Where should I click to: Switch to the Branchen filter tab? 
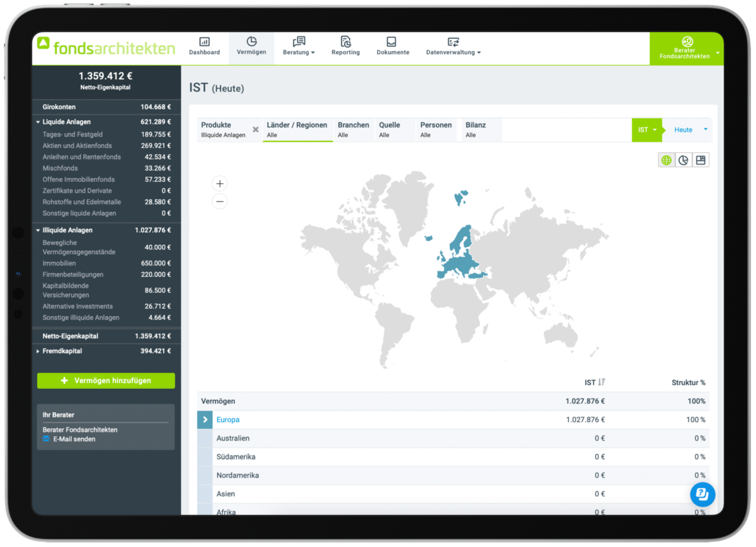tap(353, 130)
